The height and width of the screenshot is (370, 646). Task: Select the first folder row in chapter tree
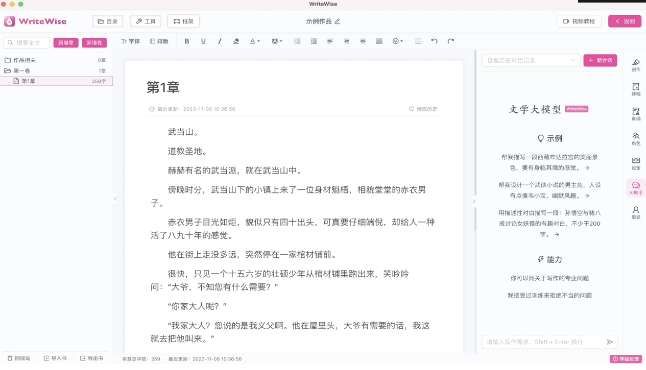click(56, 60)
